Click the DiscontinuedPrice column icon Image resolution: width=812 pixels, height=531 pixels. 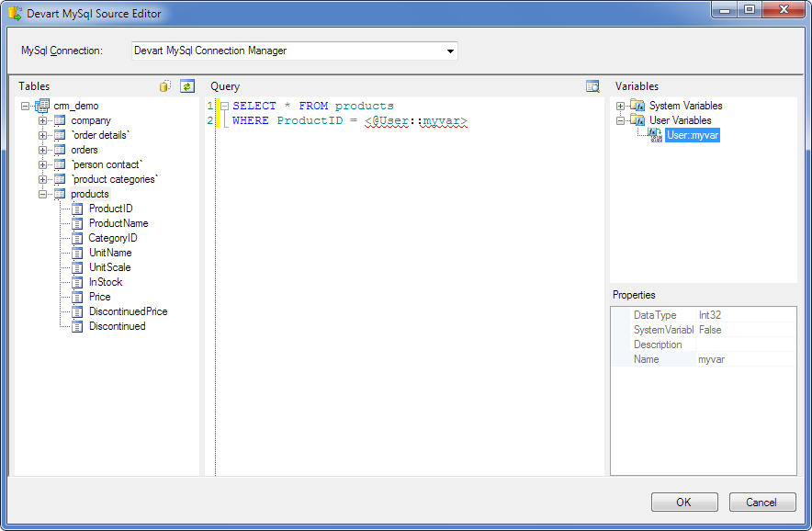click(77, 311)
